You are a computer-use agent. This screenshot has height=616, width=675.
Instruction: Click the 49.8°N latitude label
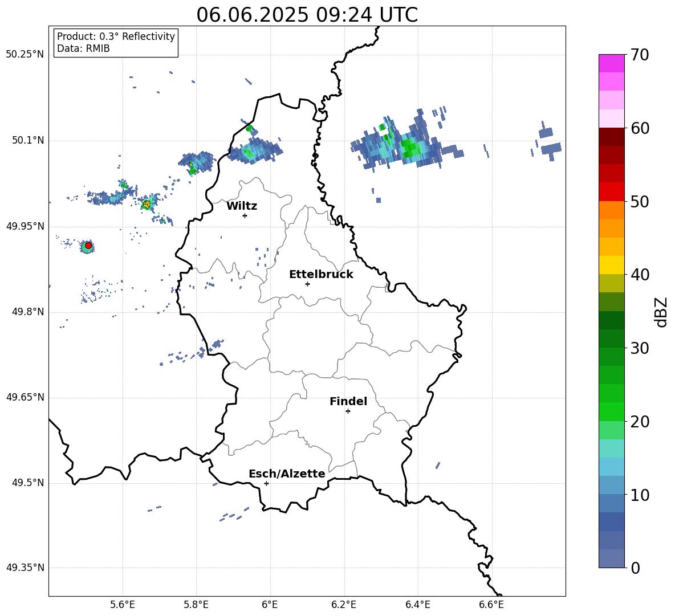click(28, 312)
